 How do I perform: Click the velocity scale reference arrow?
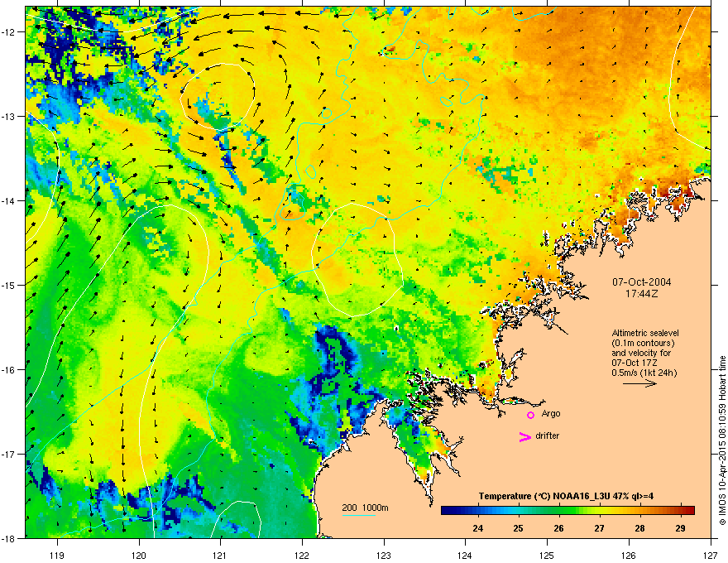639,383
